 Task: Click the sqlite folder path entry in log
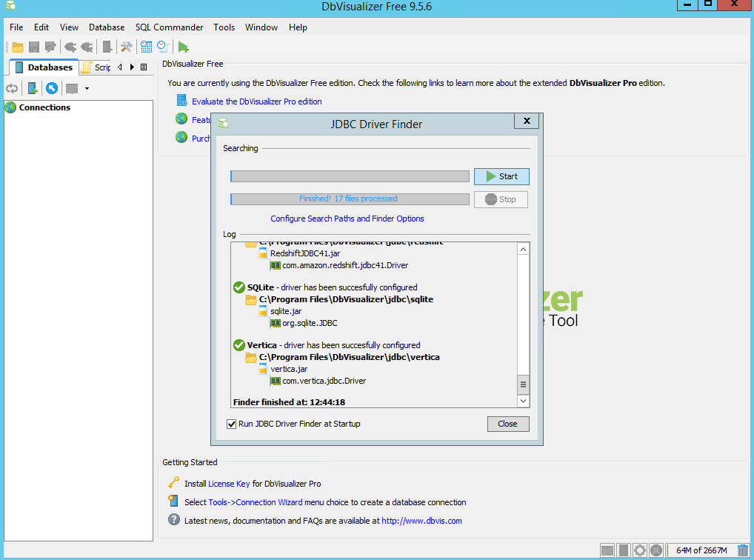click(346, 299)
